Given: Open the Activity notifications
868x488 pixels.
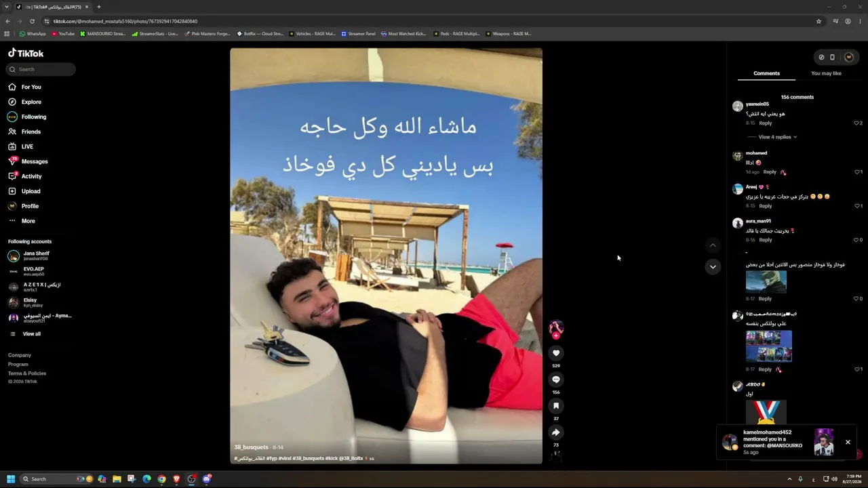Looking at the screenshot, I should coord(25,176).
